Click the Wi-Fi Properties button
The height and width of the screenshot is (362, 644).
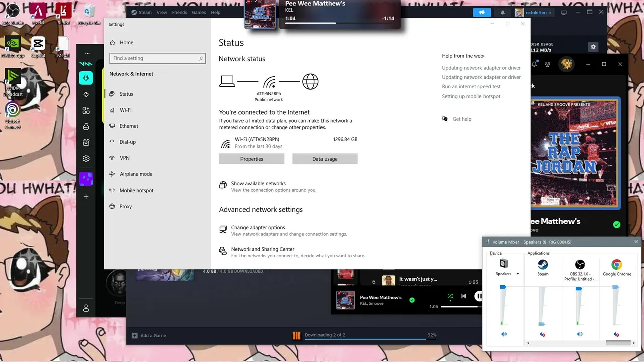pyautogui.click(x=252, y=159)
